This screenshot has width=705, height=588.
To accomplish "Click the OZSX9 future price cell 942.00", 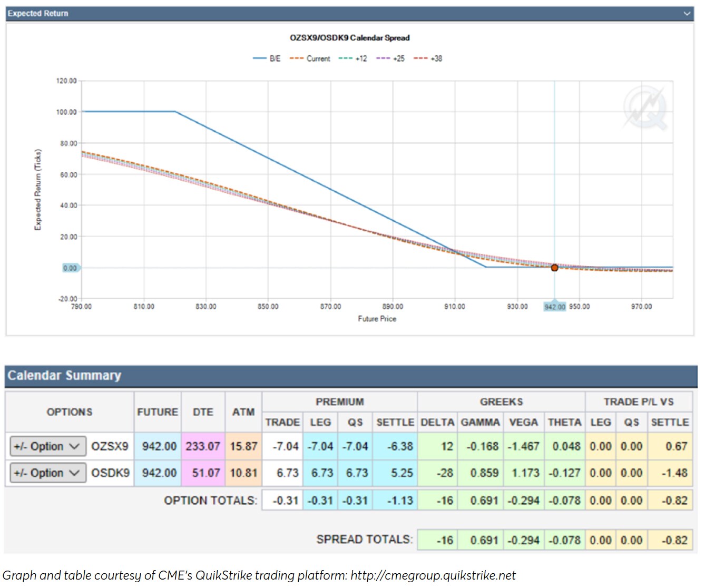I will point(158,446).
